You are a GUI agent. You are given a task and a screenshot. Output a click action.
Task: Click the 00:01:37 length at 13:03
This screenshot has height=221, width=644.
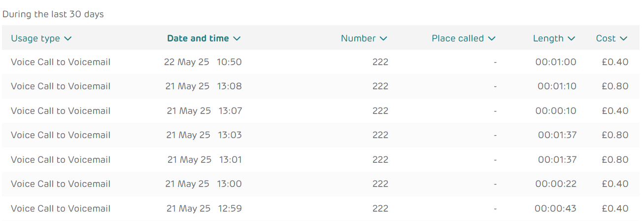click(x=557, y=135)
